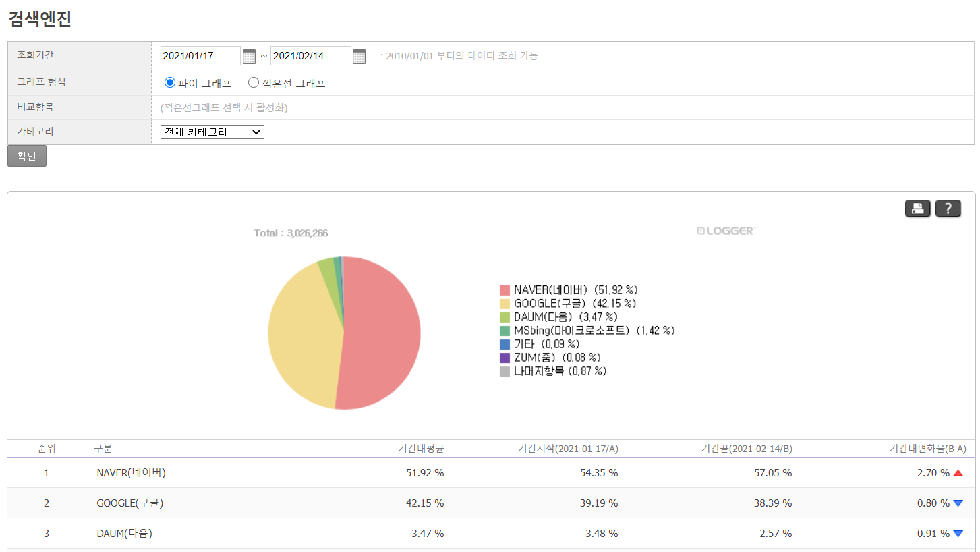
Task: Click GOOGLE(구글) in the table
Action: [x=130, y=503]
